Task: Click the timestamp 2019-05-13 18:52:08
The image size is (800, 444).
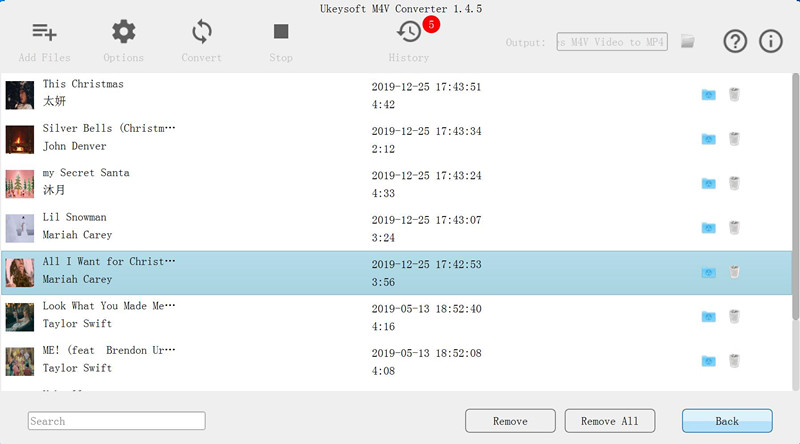Action: 426,353
